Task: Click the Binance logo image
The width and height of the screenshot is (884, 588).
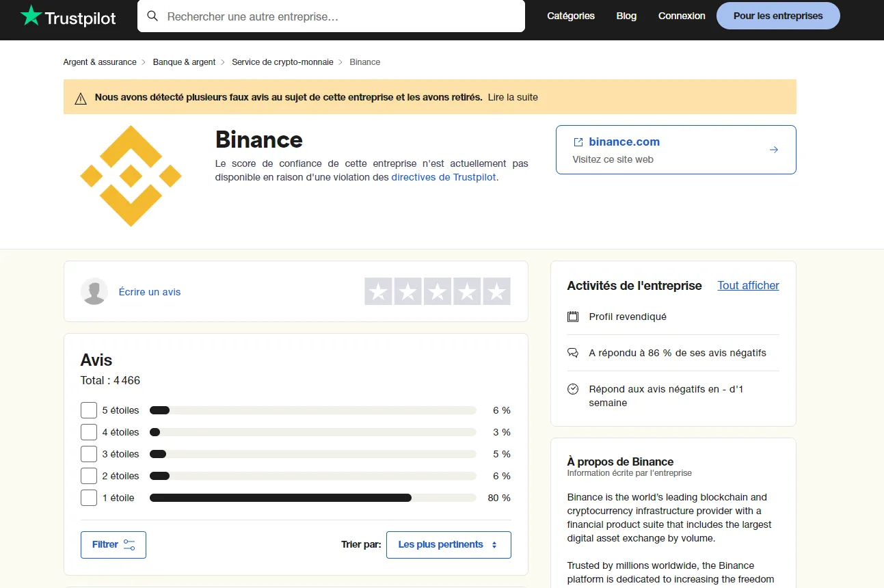Action: click(x=131, y=176)
